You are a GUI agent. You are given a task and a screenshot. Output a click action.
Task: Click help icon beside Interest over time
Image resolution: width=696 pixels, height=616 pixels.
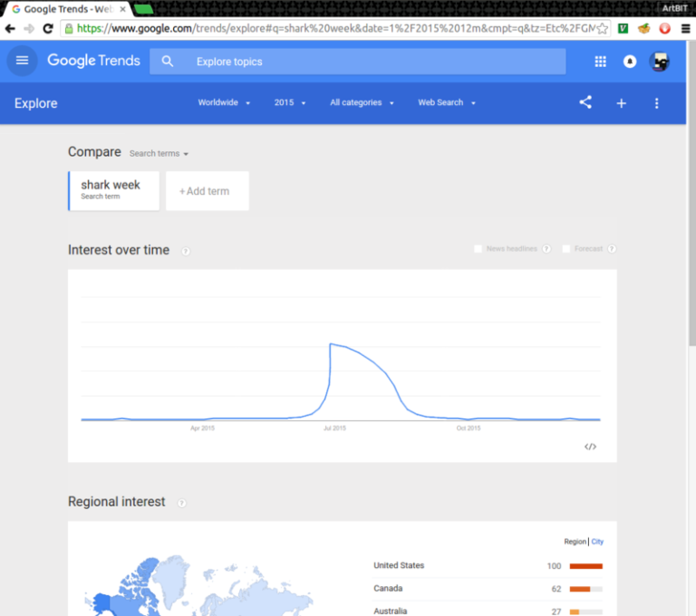pyautogui.click(x=186, y=251)
